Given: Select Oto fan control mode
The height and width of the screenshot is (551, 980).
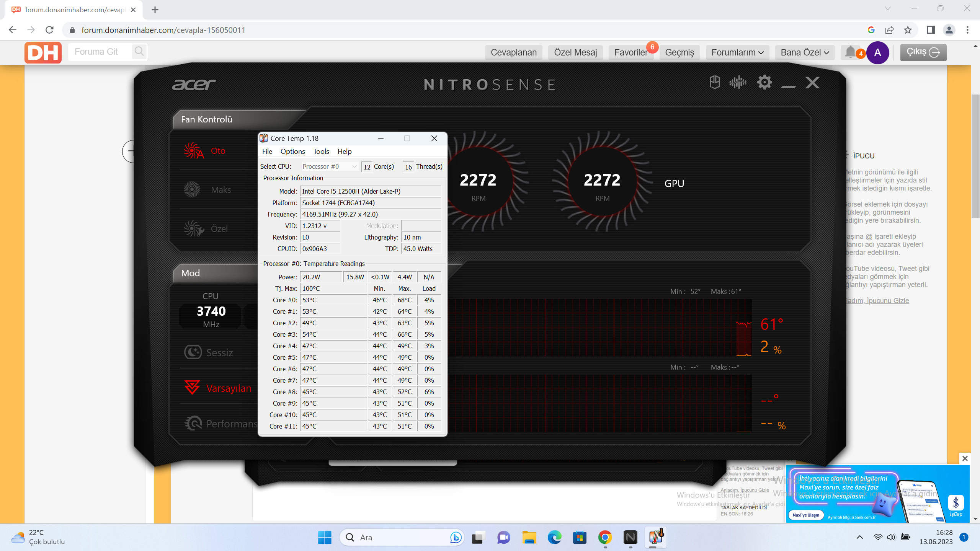Looking at the screenshot, I should coord(218,151).
